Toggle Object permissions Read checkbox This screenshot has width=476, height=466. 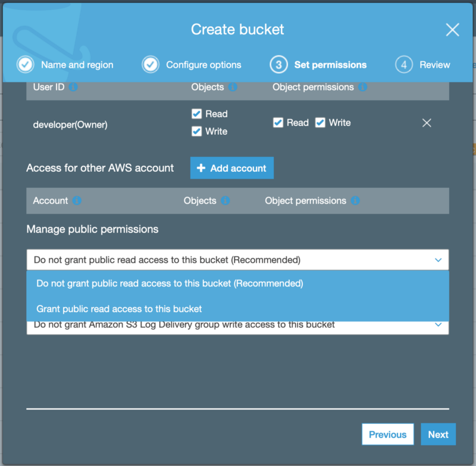point(278,123)
